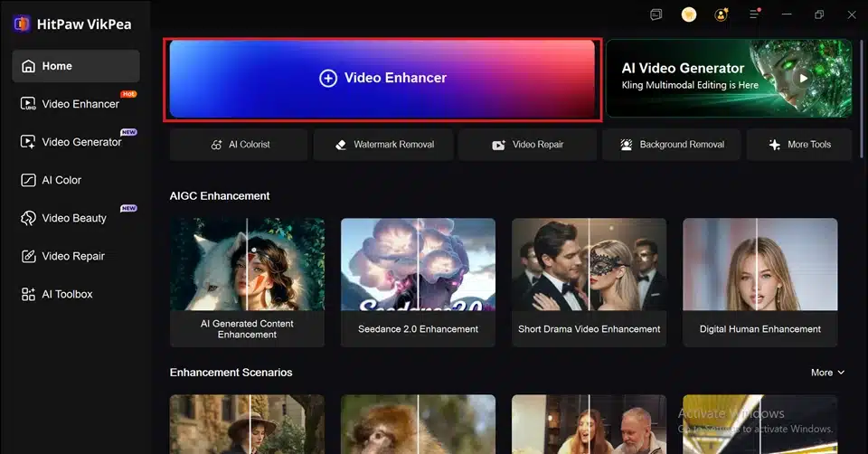Click the AI Colorist palette icon
This screenshot has height=454, width=868.
tap(216, 145)
